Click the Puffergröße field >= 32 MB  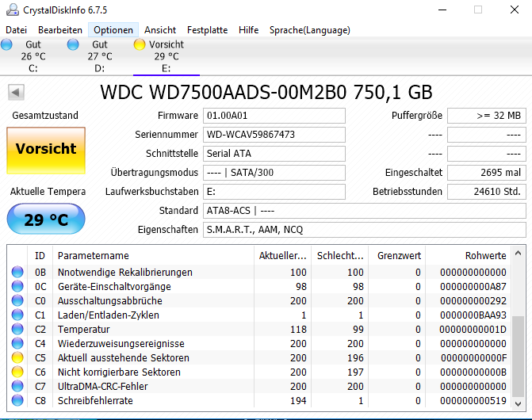click(487, 116)
